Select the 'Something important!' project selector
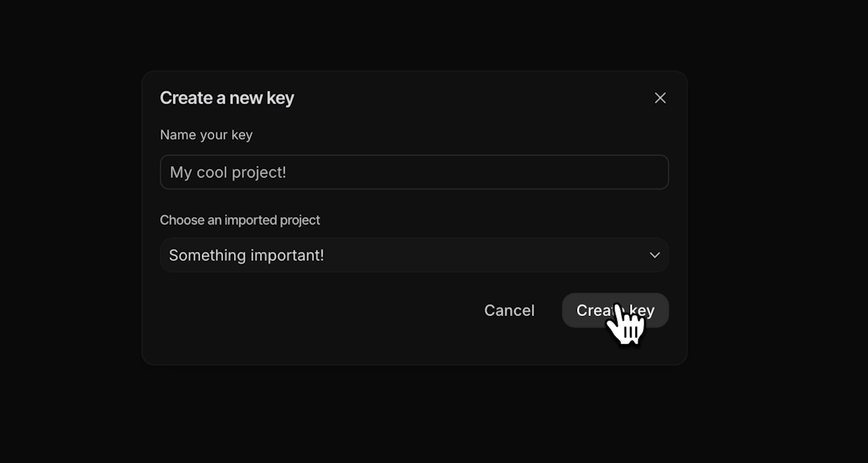The width and height of the screenshot is (868, 463). (414, 255)
